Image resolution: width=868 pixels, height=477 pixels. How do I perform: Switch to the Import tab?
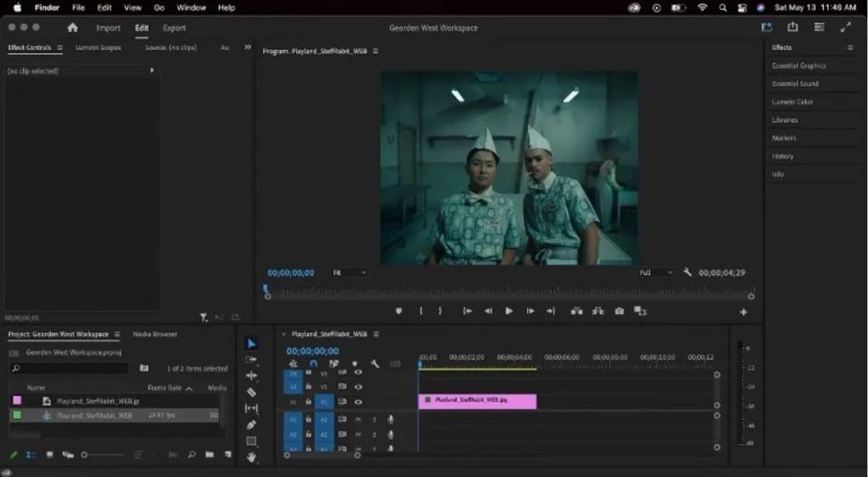(108, 27)
